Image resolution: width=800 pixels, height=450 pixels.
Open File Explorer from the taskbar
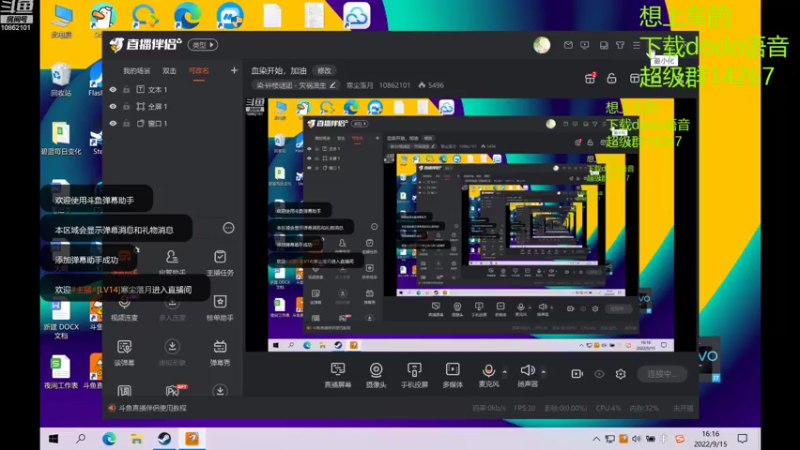(x=136, y=439)
